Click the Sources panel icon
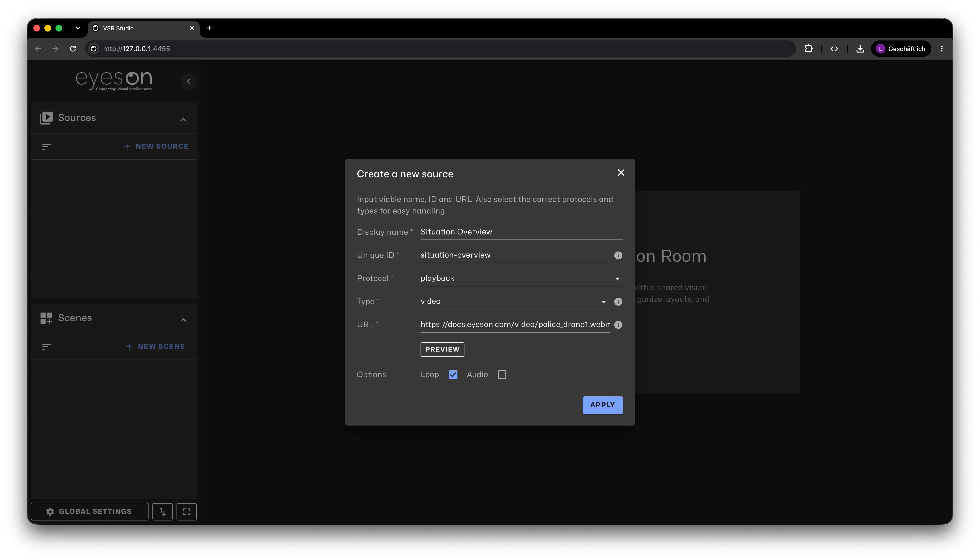This screenshot has width=980, height=560. (x=46, y=118)
